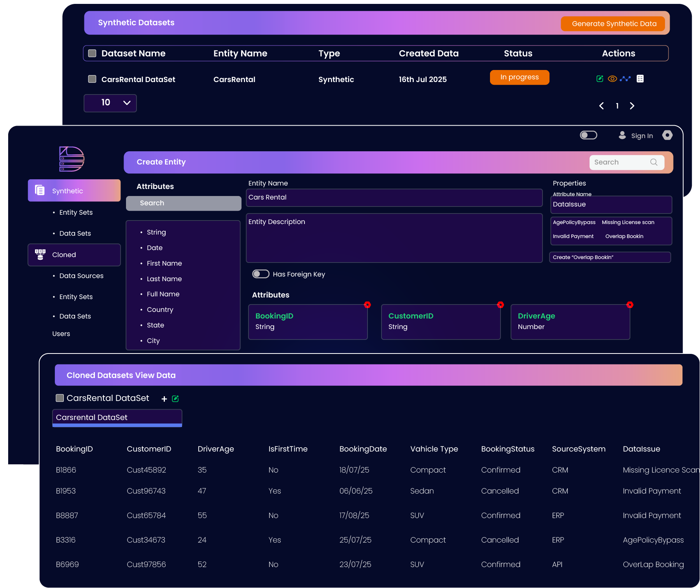Pick the String attribute type
This screenshot has width=700, height=588.
(156, 232)
